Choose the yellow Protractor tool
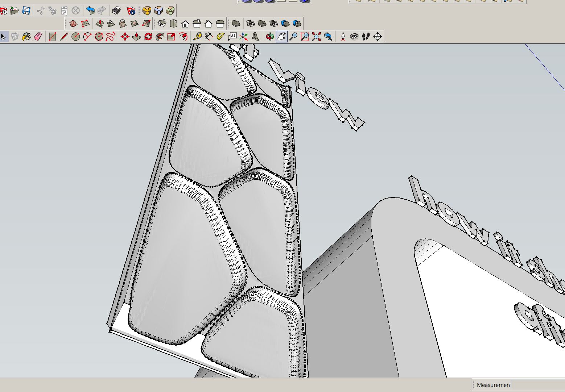Screen dimensions: 565x392 221,37
